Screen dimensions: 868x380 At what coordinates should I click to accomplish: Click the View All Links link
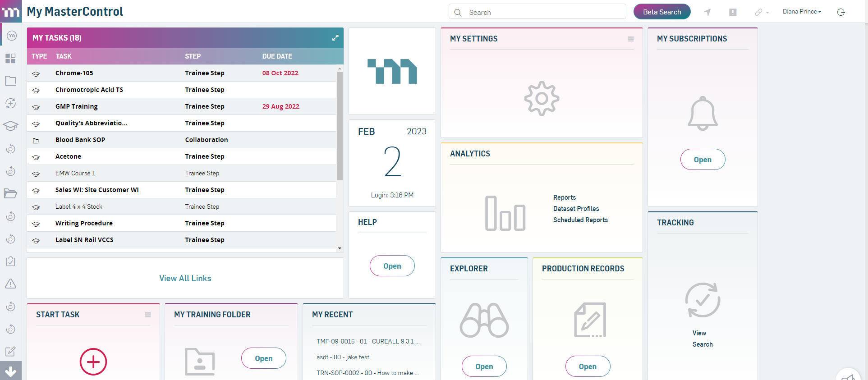pos(185,278)
